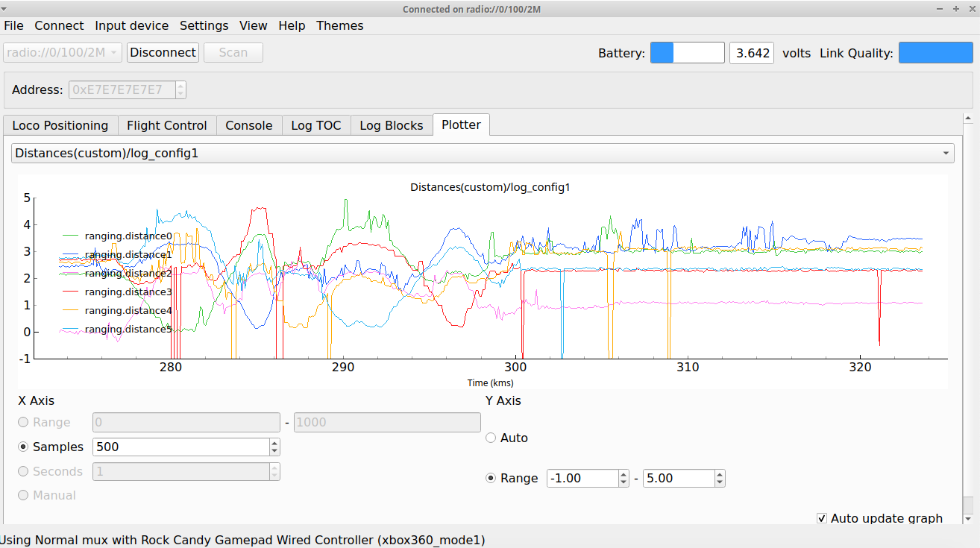Screen dimensions: 980x548
Task: Increase Y range minimum with up arrow
Action: (624, 474)
